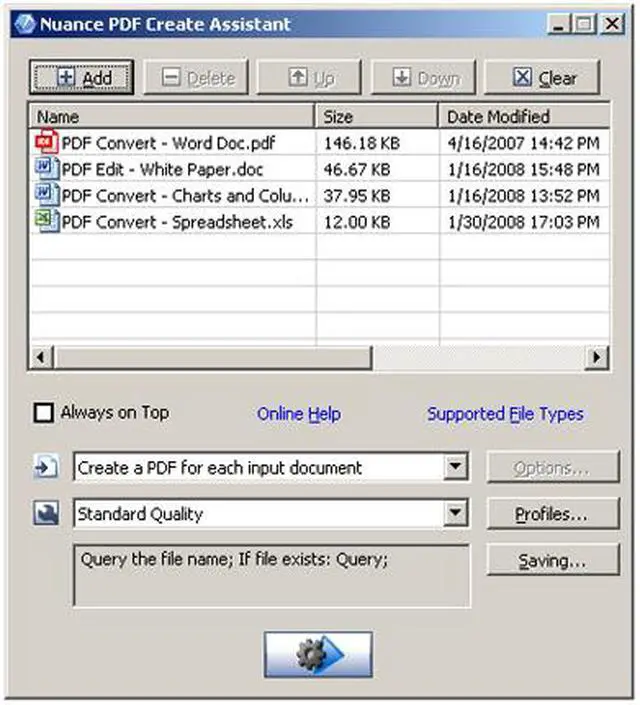Click PDF icon of Word Doc.pdf
The height and width of the screenshot is (705, 640).
point(47,142)
